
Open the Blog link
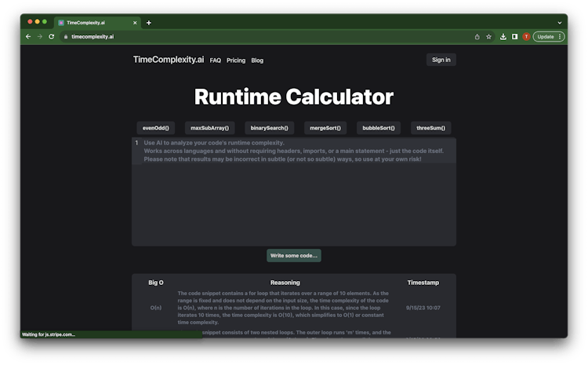257,60
